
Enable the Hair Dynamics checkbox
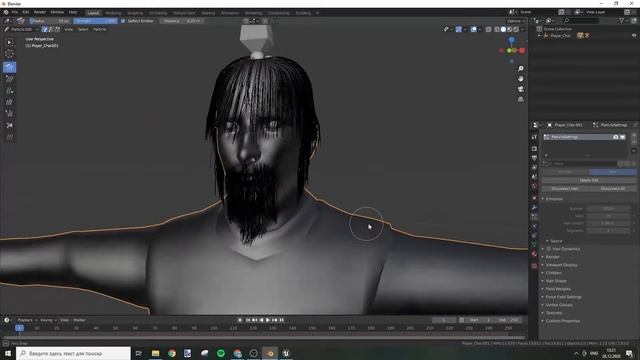549,249
